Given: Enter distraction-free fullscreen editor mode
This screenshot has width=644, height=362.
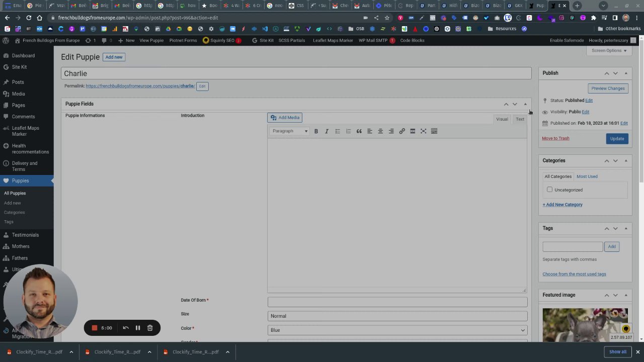Looking at the screenshot, I should (423, 131).
